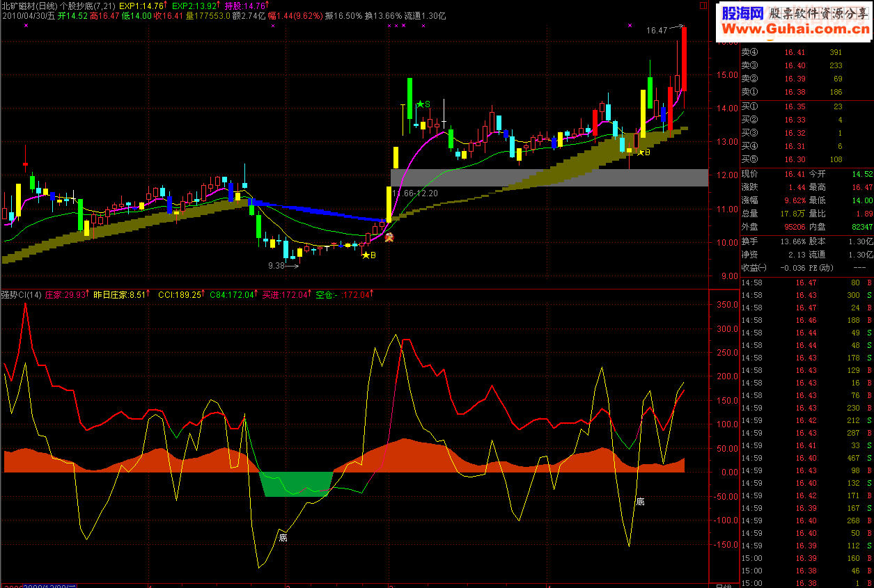The height and width of the screenshot is (588, 874).
Task: Select the 14:58 trade tick with volume 300
Action: pyautogui.click(x=806, y=295)
